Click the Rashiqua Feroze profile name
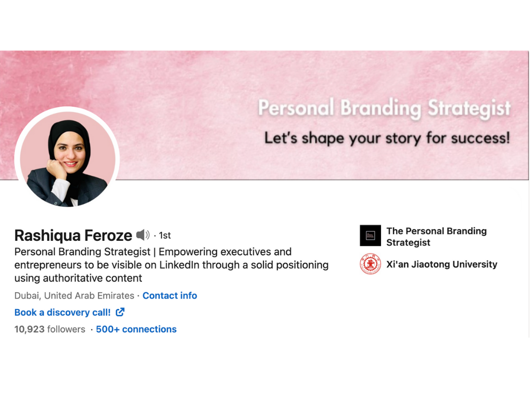The image size is (532, 399). (x=73, y=236)
